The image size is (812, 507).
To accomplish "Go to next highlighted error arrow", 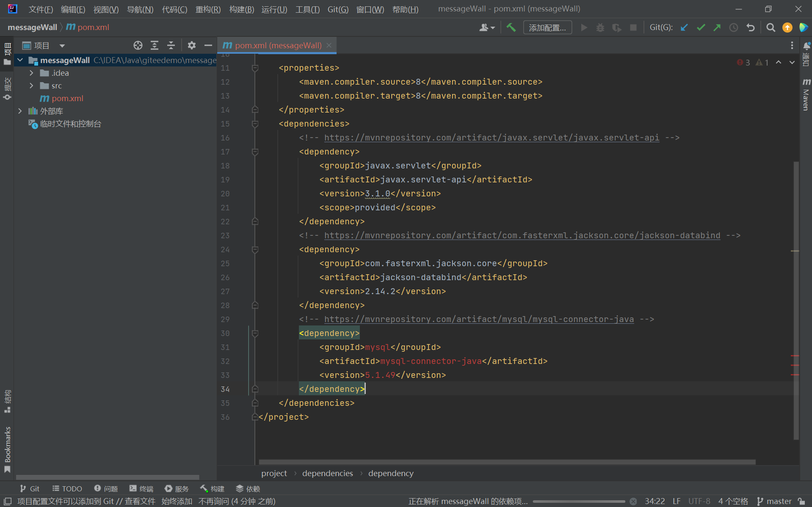I will click(792, 62).
